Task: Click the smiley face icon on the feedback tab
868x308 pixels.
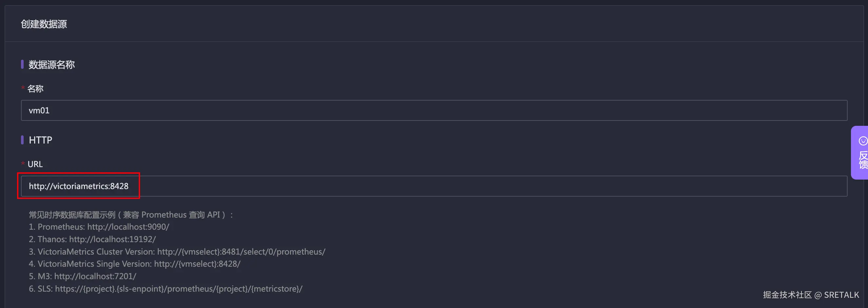Action: pos(863,141)
